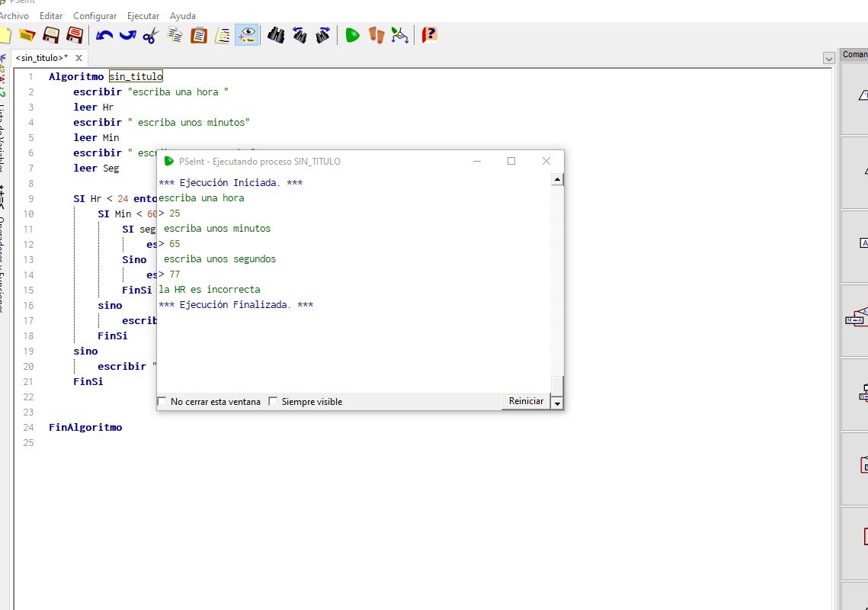Open the Ejecutar menu
This screenshot has width=868, height=610.
[x=143, y=16]
